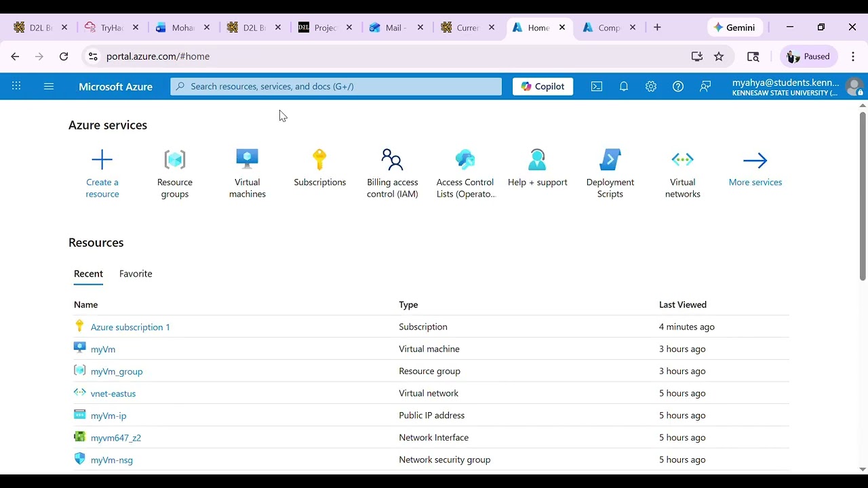Viewport: 868px width, 488px height.
Task: Bookmark this page with star icon
Action: pyautogui.click(x=719, y=56)
